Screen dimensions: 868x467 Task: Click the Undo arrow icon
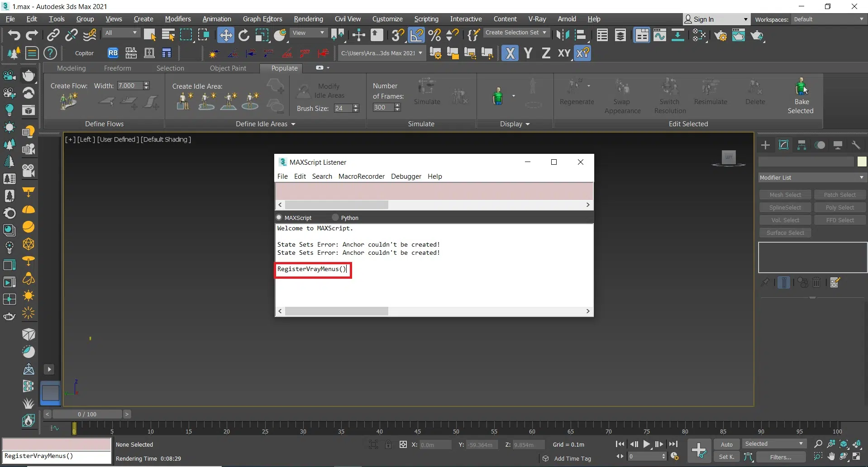point(14,35)
